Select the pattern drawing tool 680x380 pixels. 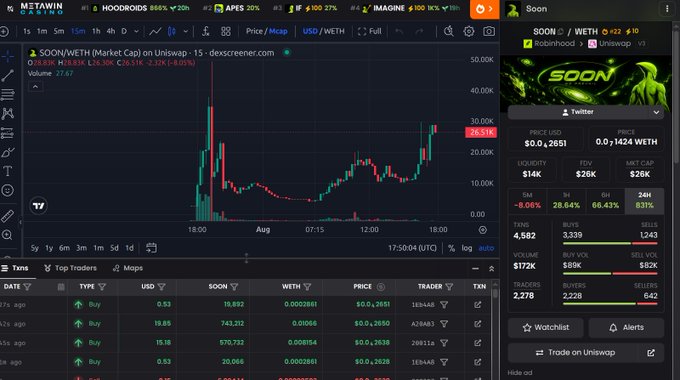7,114
